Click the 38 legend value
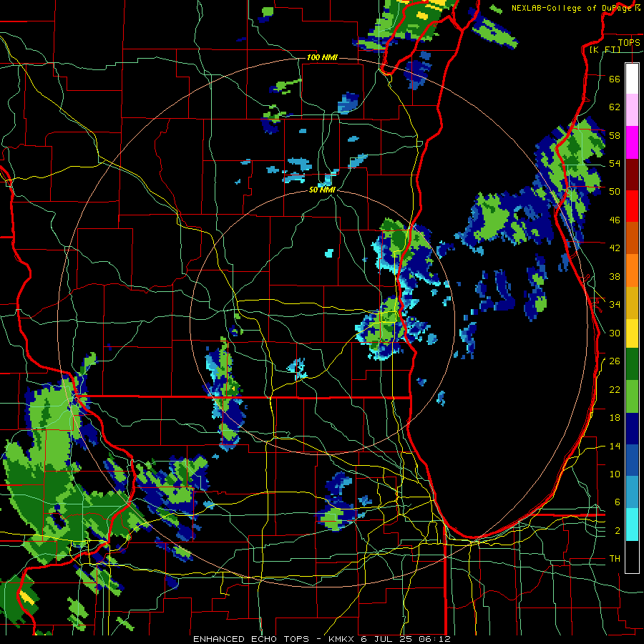The height and width of the screenshot is (644, 644). (615, 276)
